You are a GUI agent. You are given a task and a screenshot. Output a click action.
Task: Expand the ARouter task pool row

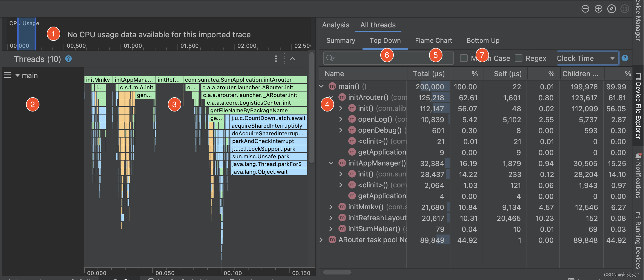[x=321, y=240]
